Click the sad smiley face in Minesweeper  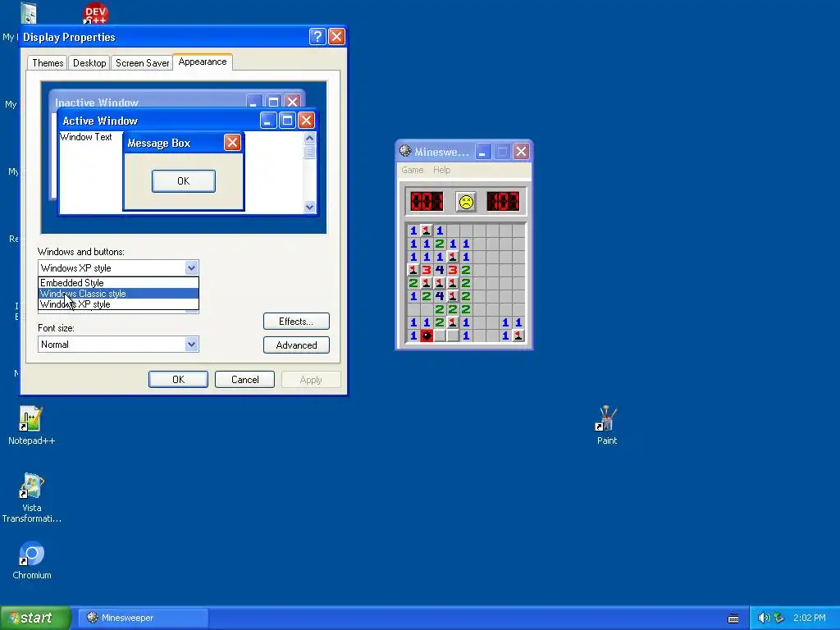[x=466, y=202]
